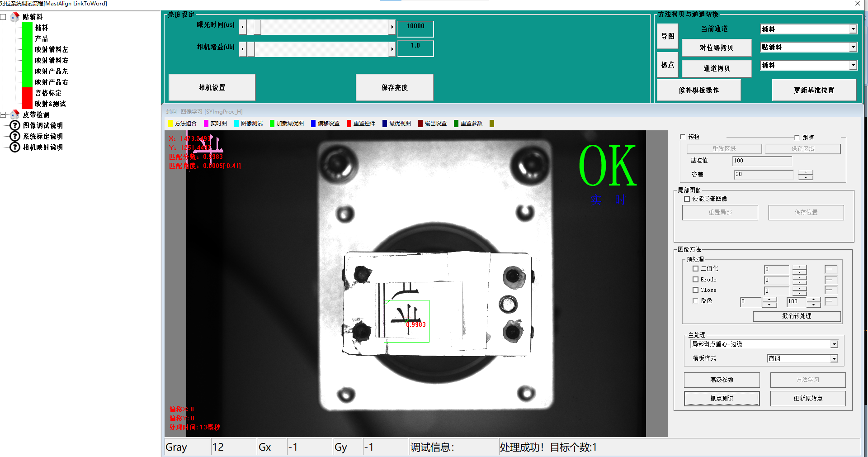Click the green 加载最优图 toolbar icon
Image resolution: width=868 pixels, height=457 pixels.
coord(272,124)
